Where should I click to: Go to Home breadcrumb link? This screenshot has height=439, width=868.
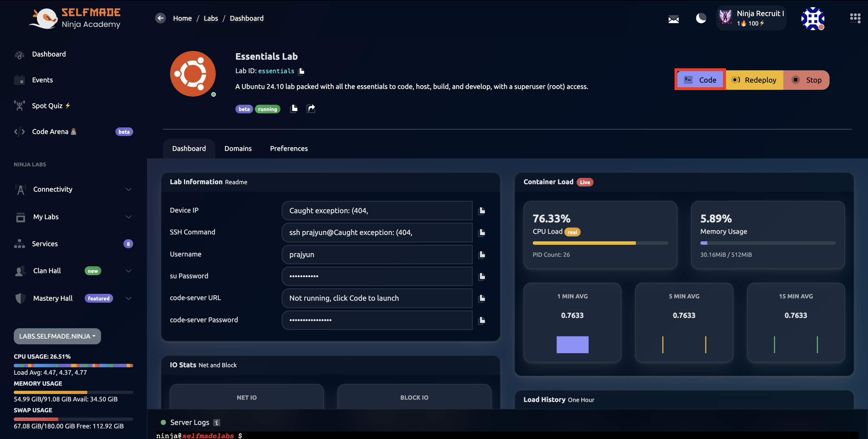point(182,18)
